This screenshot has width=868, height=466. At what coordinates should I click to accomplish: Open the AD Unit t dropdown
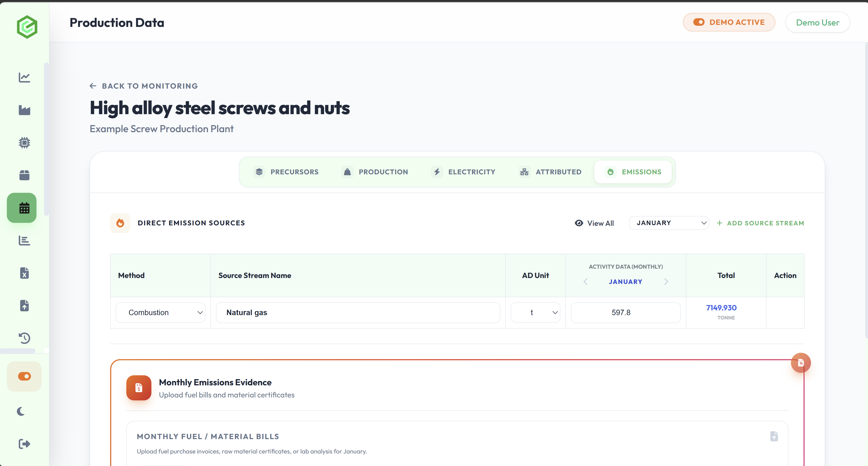coord(535,312)
